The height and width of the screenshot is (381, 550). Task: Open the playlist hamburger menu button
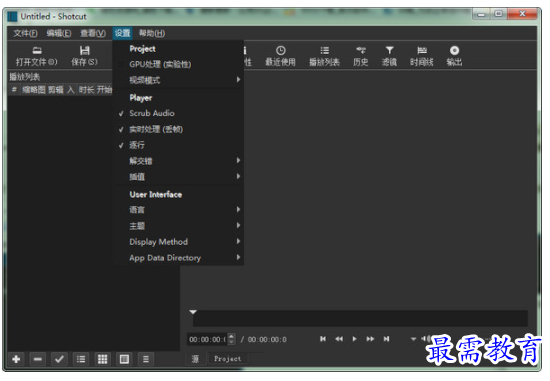pos(146,359)
